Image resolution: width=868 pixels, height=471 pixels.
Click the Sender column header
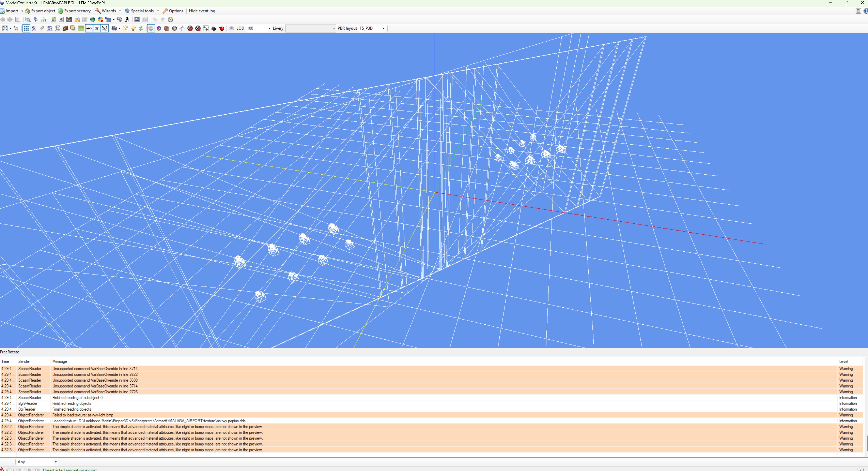(33, 361)
